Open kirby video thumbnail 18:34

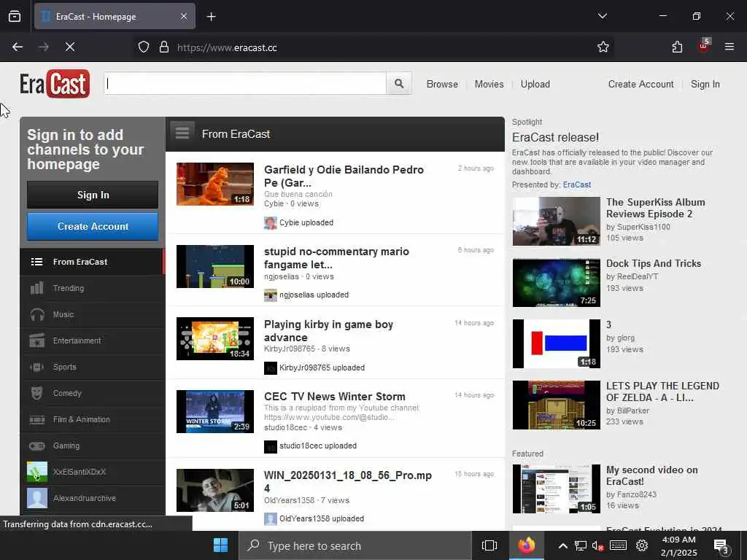coord(215,338)
